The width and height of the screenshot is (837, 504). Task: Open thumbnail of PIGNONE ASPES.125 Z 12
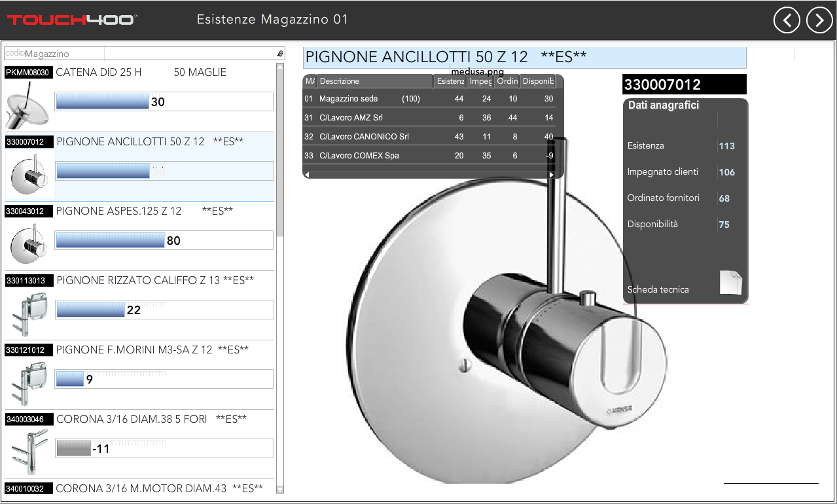(28, 243)
